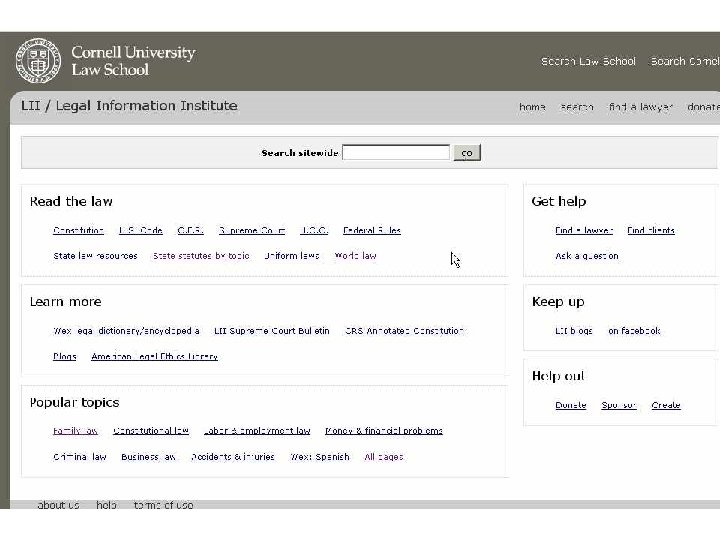Open the Cornell University Law School title link
The width and height of the screenshot is (720, 540).
click(133, 61)
